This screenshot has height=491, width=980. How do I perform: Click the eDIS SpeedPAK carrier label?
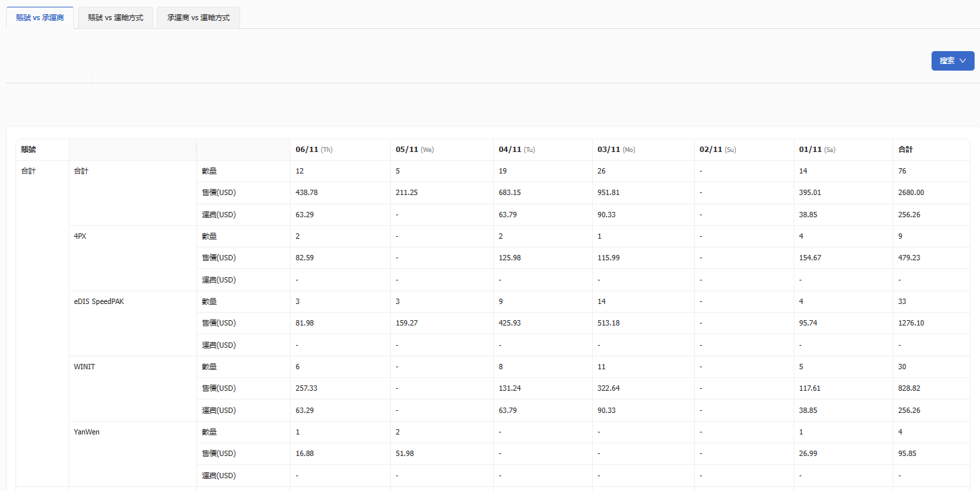tap(99, 301)
